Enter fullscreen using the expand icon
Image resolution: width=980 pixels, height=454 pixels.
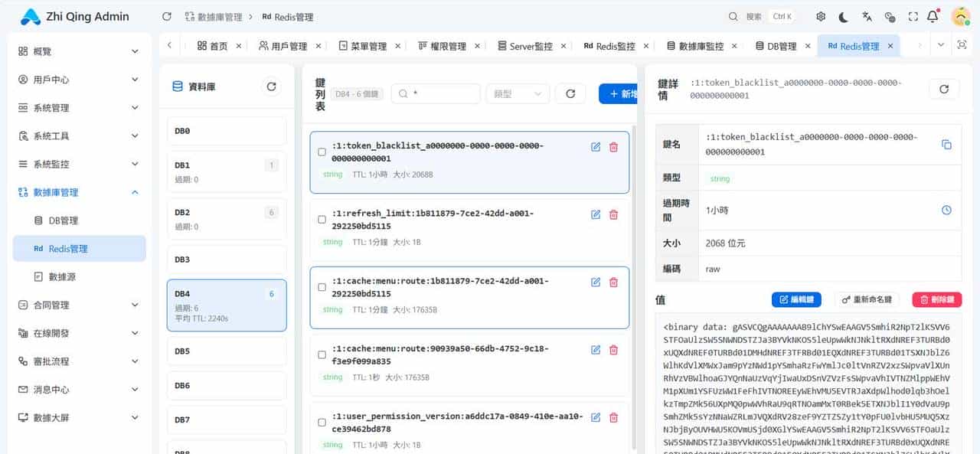913,15
